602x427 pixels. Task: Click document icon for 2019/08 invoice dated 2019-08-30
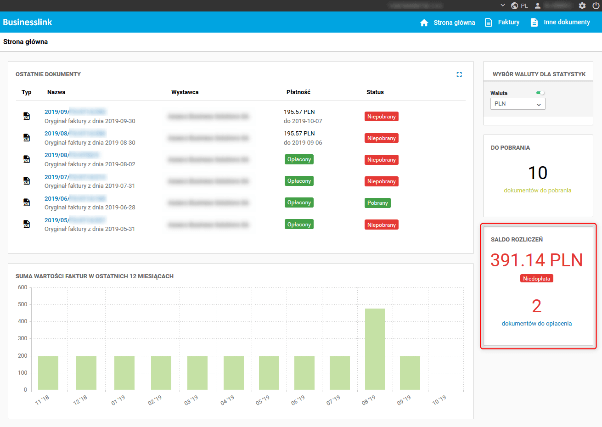[26, 137]
